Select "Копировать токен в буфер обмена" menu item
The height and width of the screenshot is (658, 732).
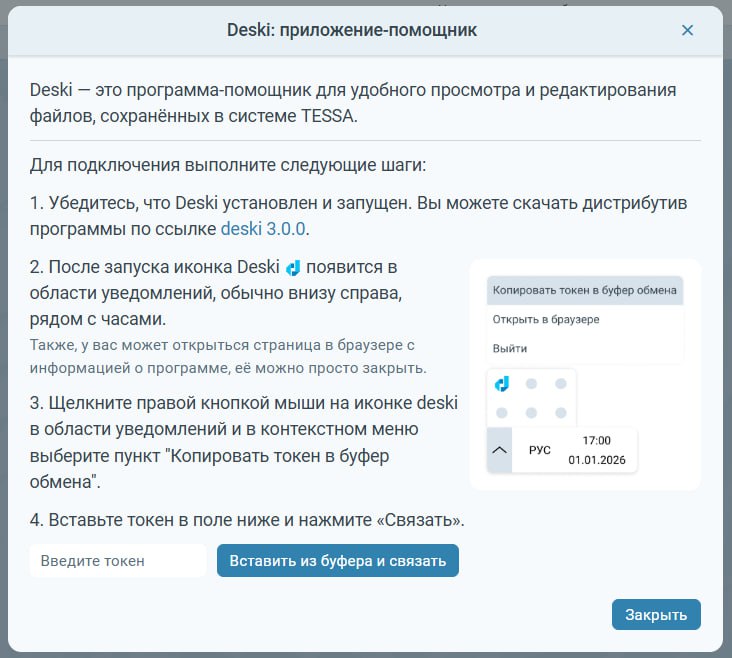point(585,291)
